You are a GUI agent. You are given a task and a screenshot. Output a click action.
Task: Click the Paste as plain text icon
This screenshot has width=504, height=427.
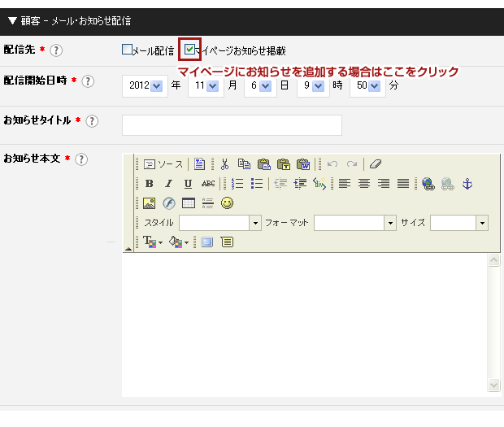point(284,164)
